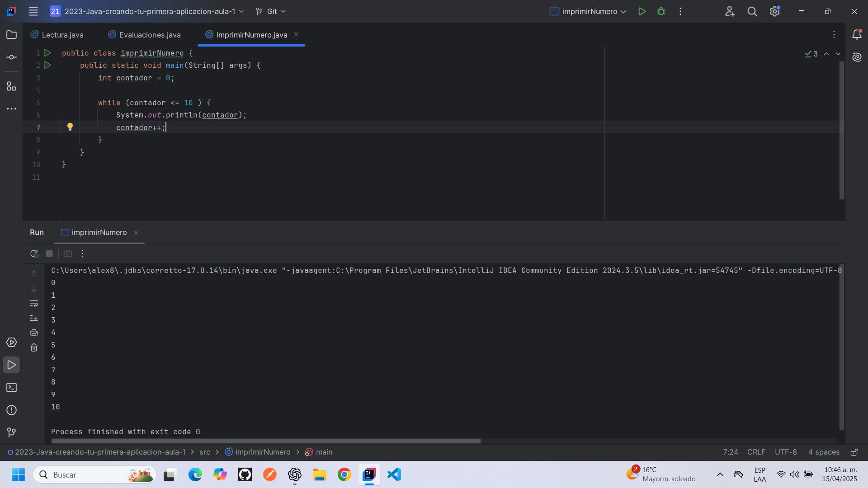Click Windows Start button
Screen dimensions: 868x488
tap(18, 474)
